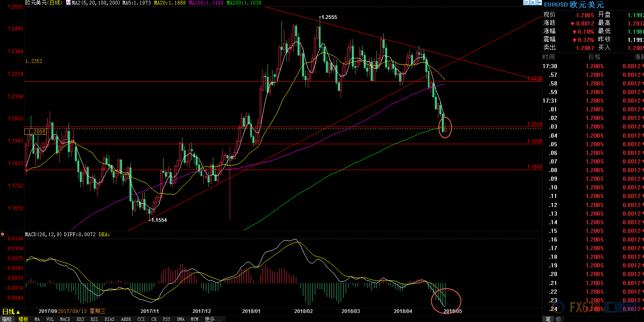The image size is (644, 322).
Task: Click the first blue chart tool icon at top right
Action: [x=526, y=3]
